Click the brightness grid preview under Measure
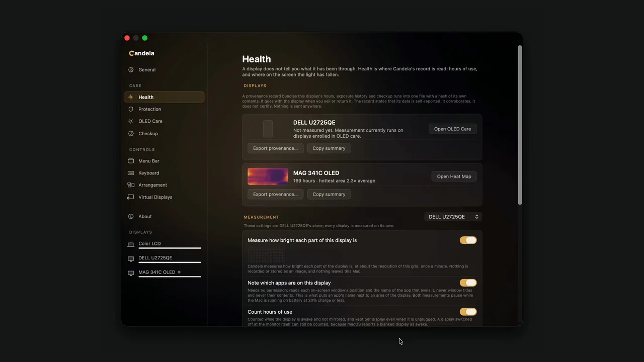The height and width of the screenshot is (362, 644). [x=266, y=254]
